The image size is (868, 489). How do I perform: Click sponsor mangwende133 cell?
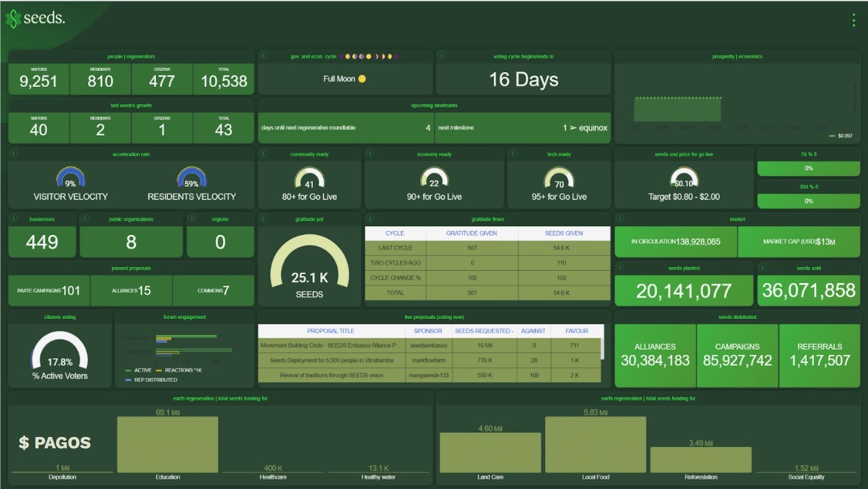point(428,375)
